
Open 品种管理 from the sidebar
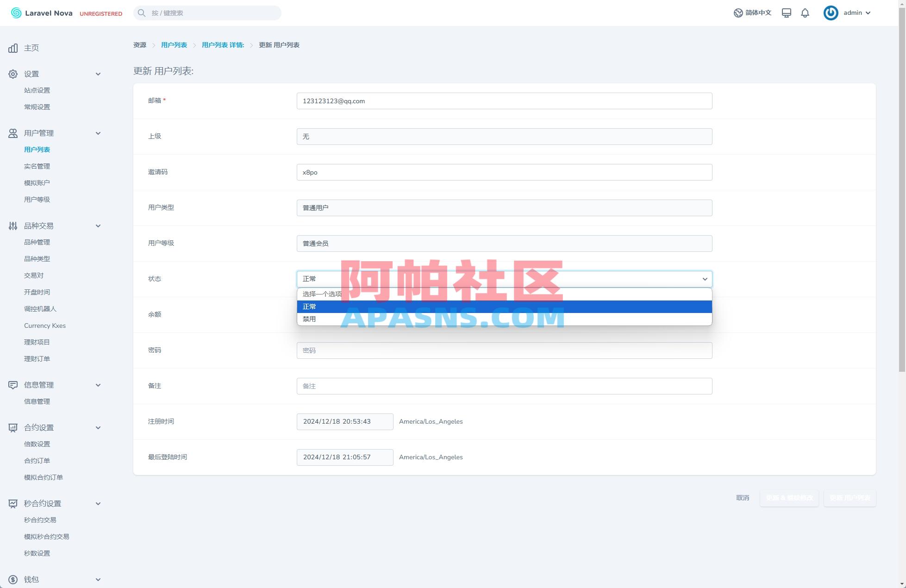coord(37,242)
